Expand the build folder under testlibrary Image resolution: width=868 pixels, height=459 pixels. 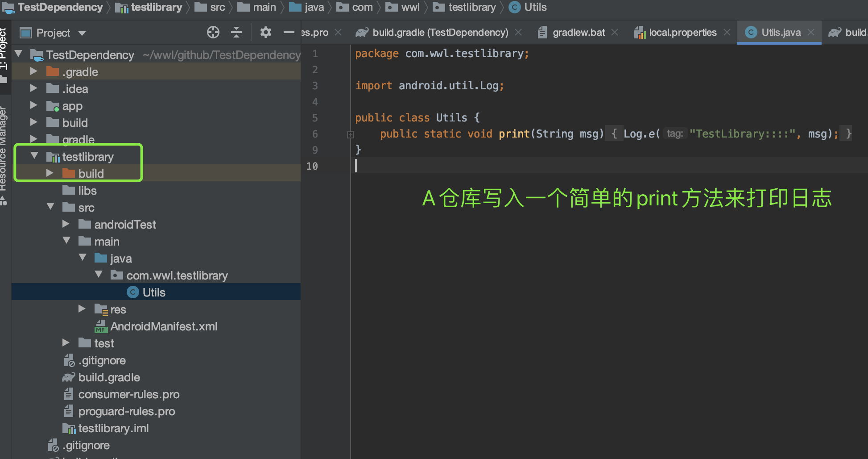(x=50, y=173)
